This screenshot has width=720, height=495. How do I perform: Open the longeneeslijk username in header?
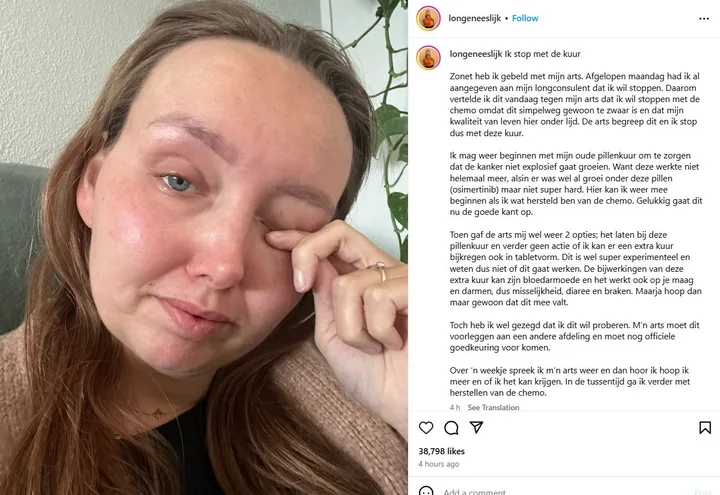(x=474, y=18)
